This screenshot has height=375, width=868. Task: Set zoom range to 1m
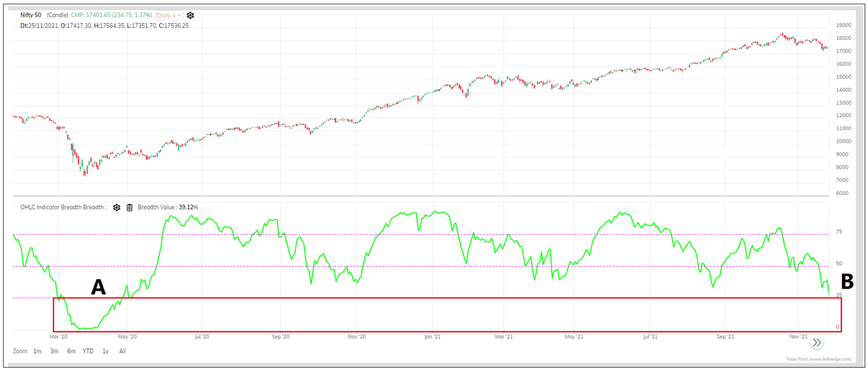pos(38,351)
